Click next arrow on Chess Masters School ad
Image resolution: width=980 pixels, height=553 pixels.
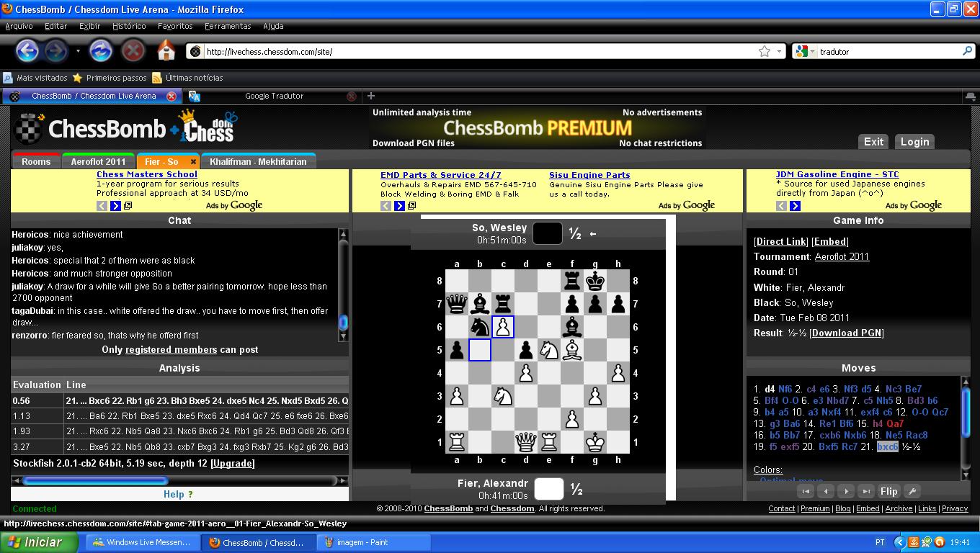tap(115, 206)
